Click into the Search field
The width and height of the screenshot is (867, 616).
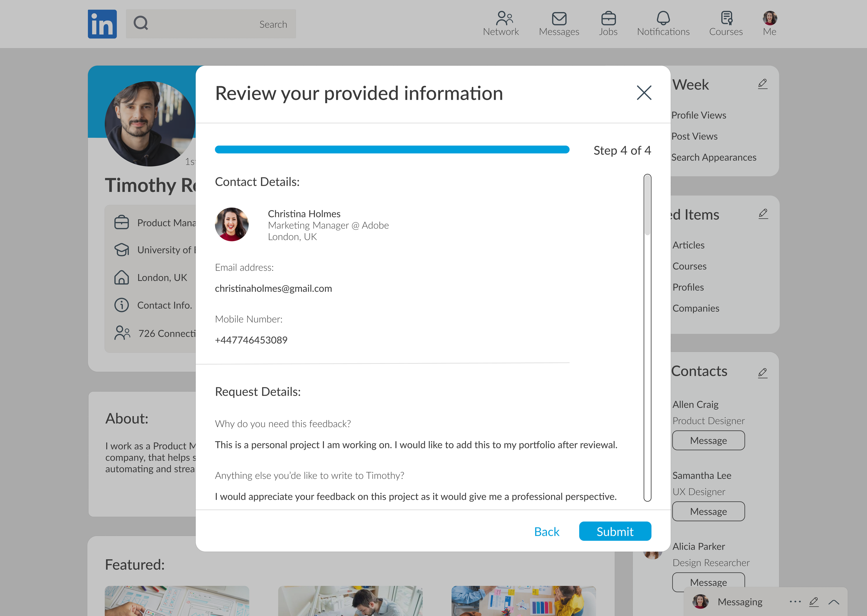[211, 24]
